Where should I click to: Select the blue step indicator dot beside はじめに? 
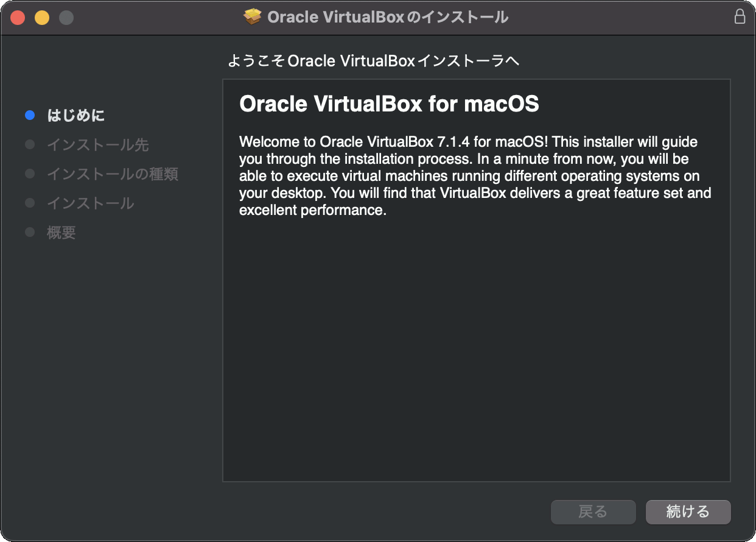[29, 115]
